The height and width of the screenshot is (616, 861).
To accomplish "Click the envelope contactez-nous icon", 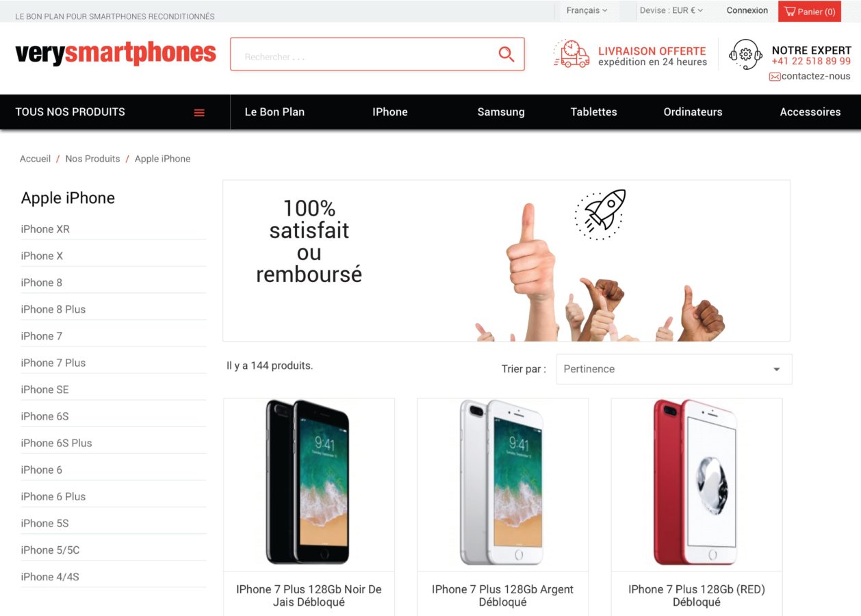I will pos(775,77).
